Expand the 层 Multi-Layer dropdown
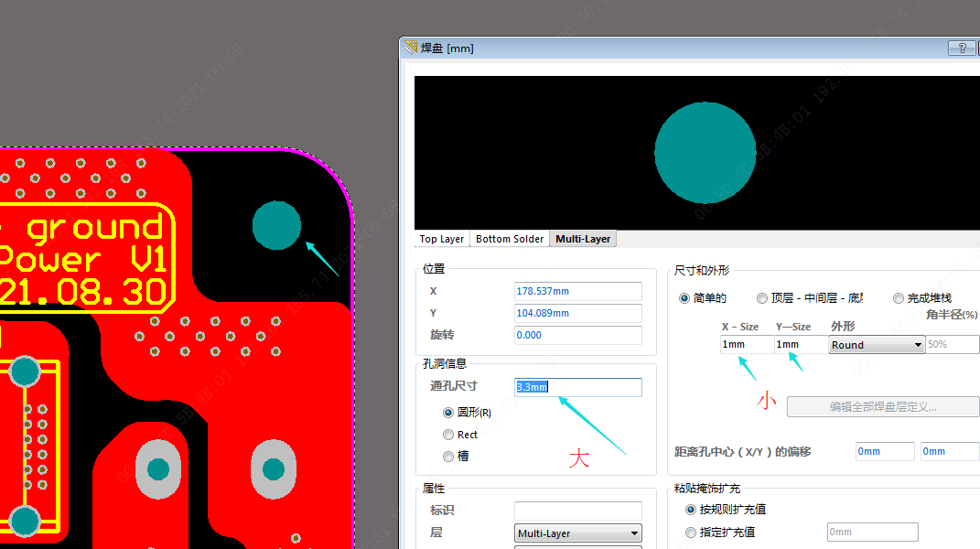Viewport: 980px width, 549px height. pyautogui.click(x=577, y=533)
